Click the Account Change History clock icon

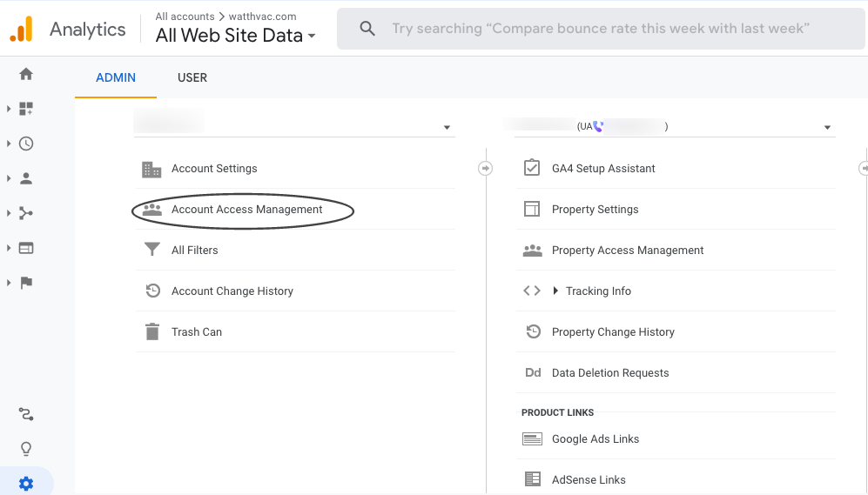(152, 291)
